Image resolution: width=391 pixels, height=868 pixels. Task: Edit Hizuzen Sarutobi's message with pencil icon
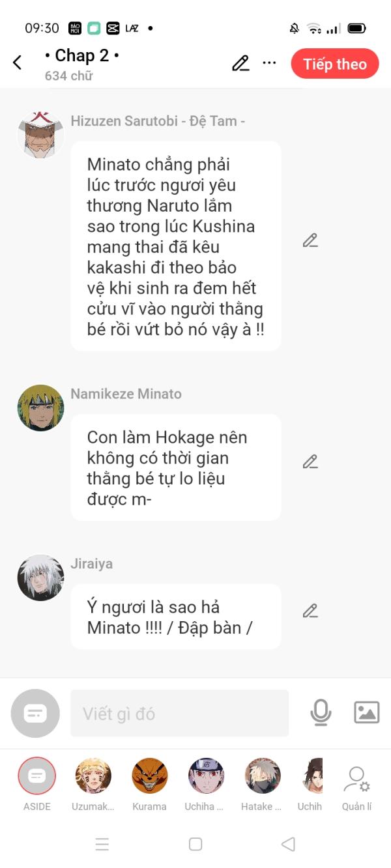pos(310,240)
